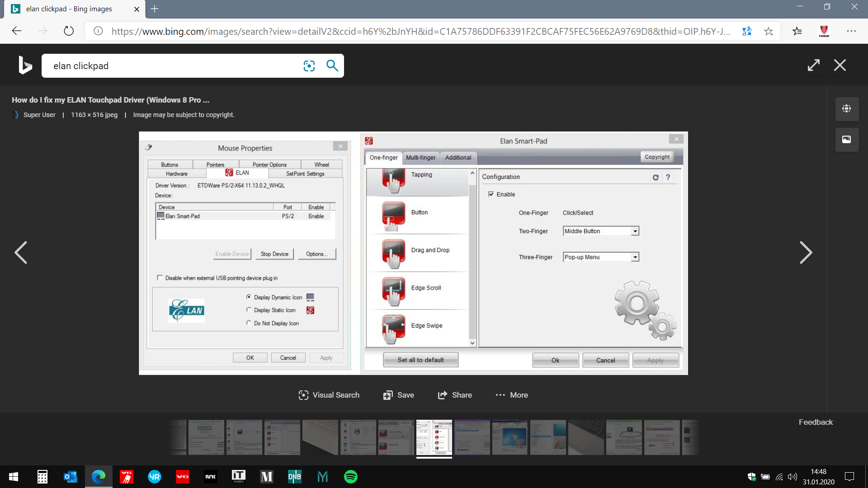Open the DNB shortcut on the taskbar
This screenshot has height=488, width=868.
click(x=295, y=477)
